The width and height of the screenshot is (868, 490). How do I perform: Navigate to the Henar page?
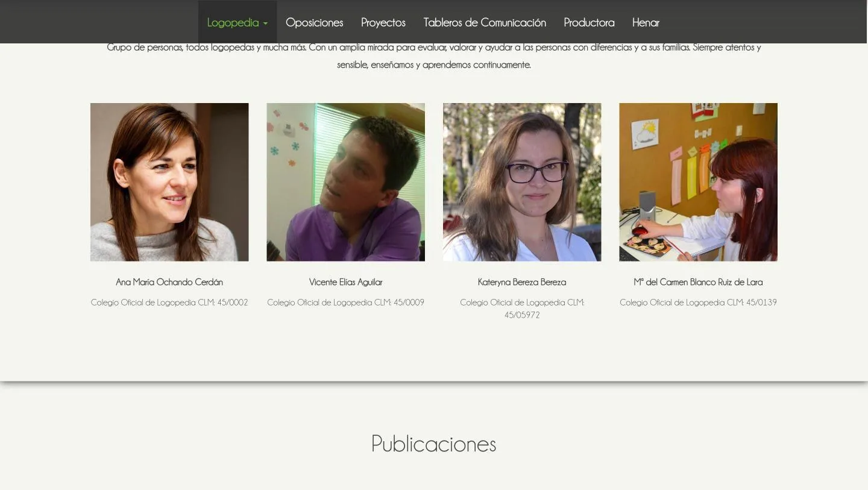646,22
